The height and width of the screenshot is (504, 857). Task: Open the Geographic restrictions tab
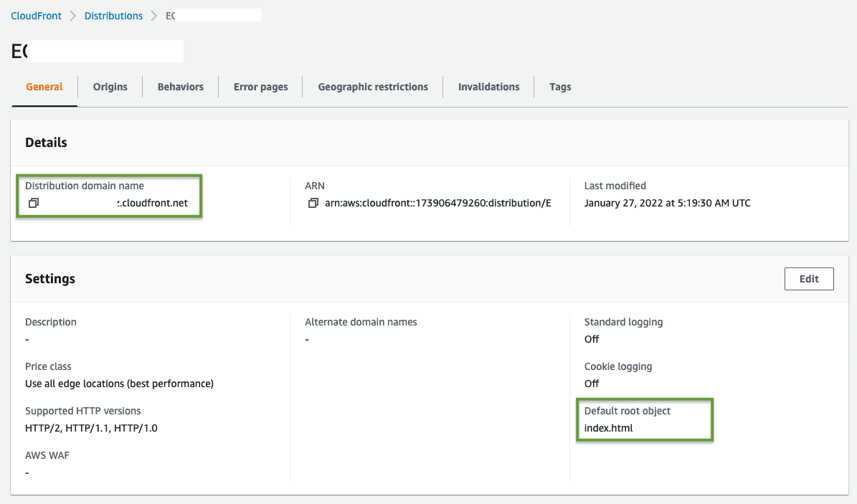(x=373, y=86)
